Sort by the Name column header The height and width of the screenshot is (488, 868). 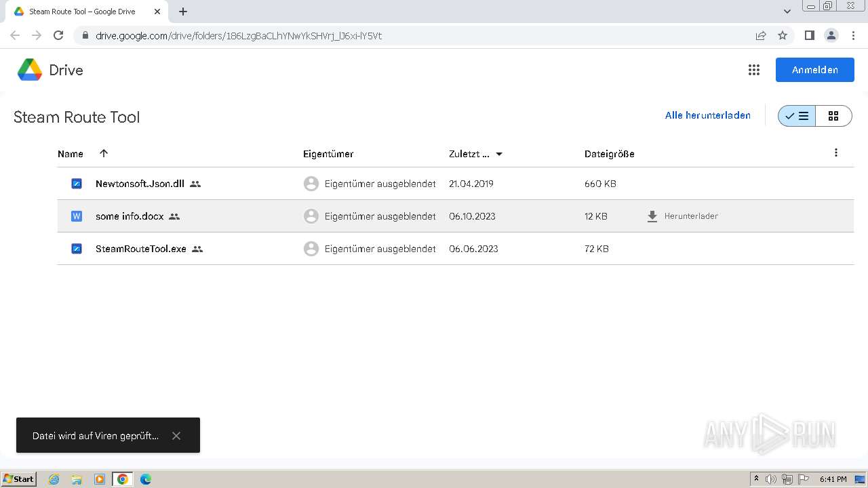pos(71,154)
